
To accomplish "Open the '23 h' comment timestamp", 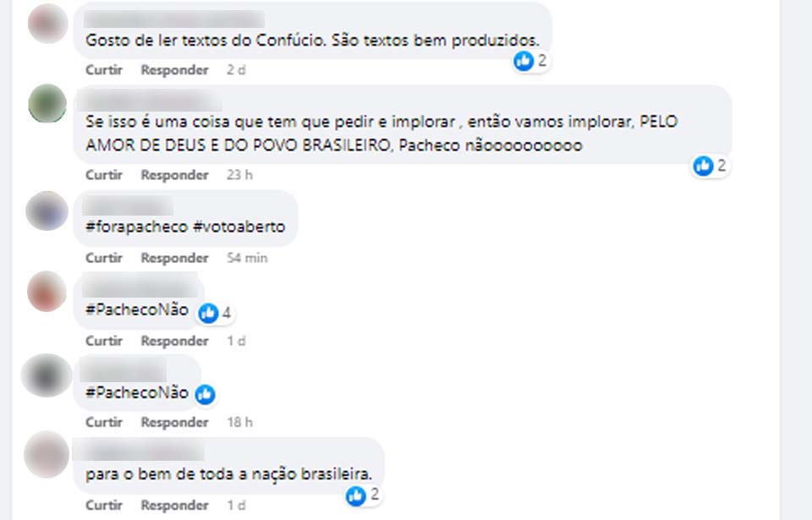I will coord(239,175).
